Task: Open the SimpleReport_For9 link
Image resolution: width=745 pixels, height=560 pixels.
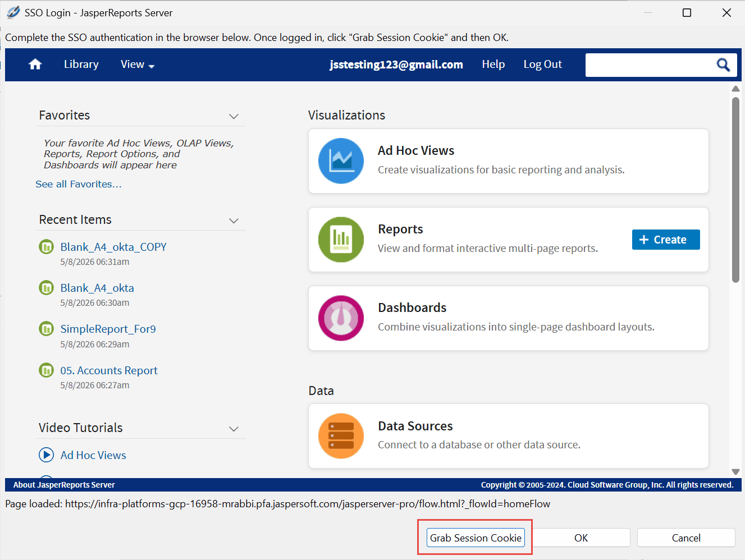Action: coord(108,329)
